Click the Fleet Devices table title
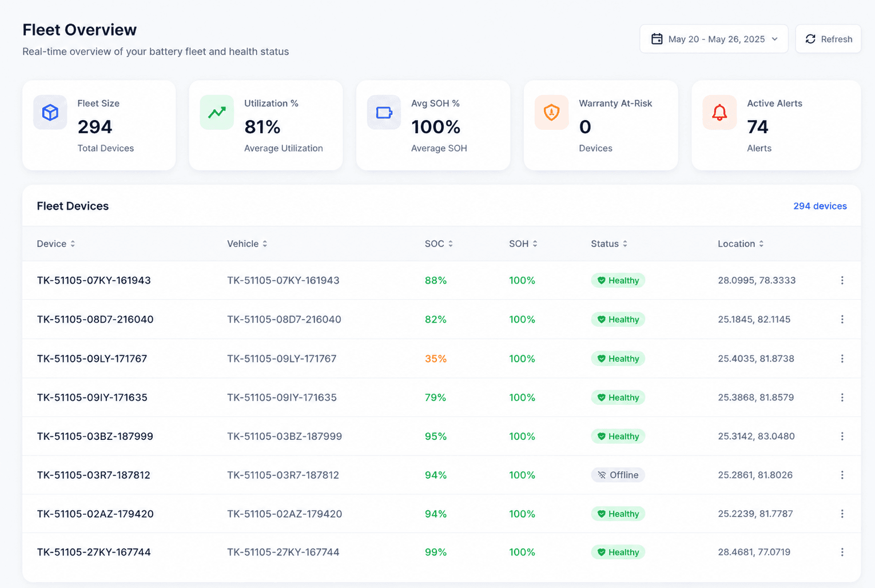 tap(73, 206)
